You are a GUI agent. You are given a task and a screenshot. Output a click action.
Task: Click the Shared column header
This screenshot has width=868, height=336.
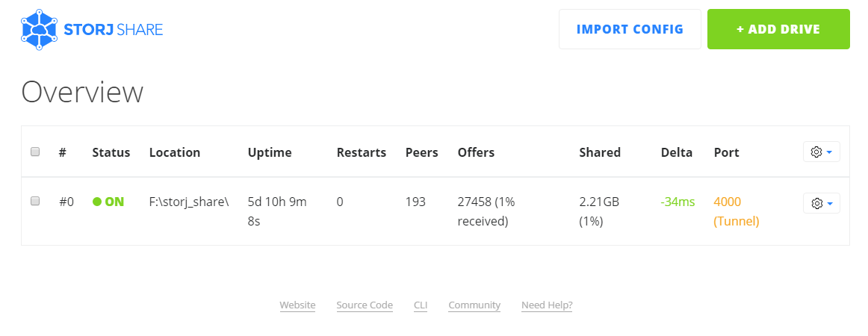[x=600, y=152]
